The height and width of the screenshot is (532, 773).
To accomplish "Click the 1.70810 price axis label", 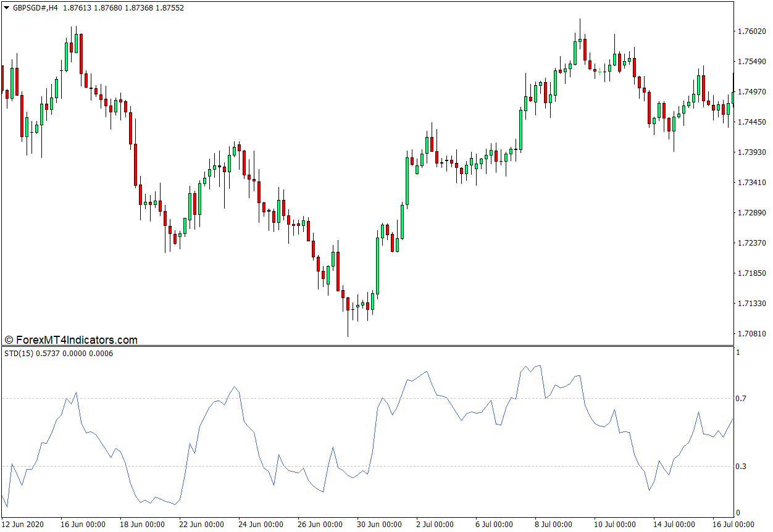I will pyautogui.click(x=751, y=334).
